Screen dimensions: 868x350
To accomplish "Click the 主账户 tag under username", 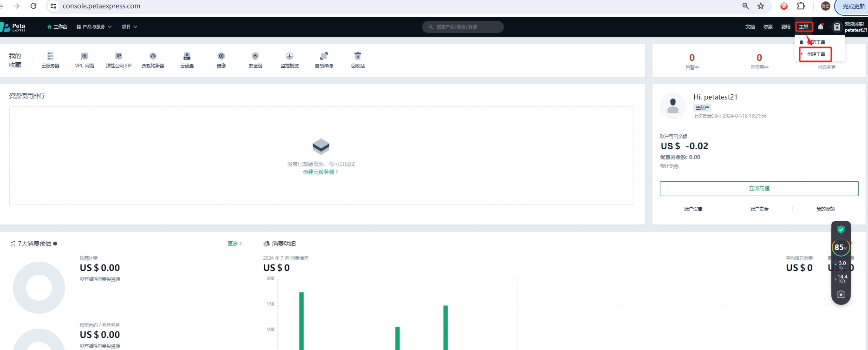I will coord(702,107).
